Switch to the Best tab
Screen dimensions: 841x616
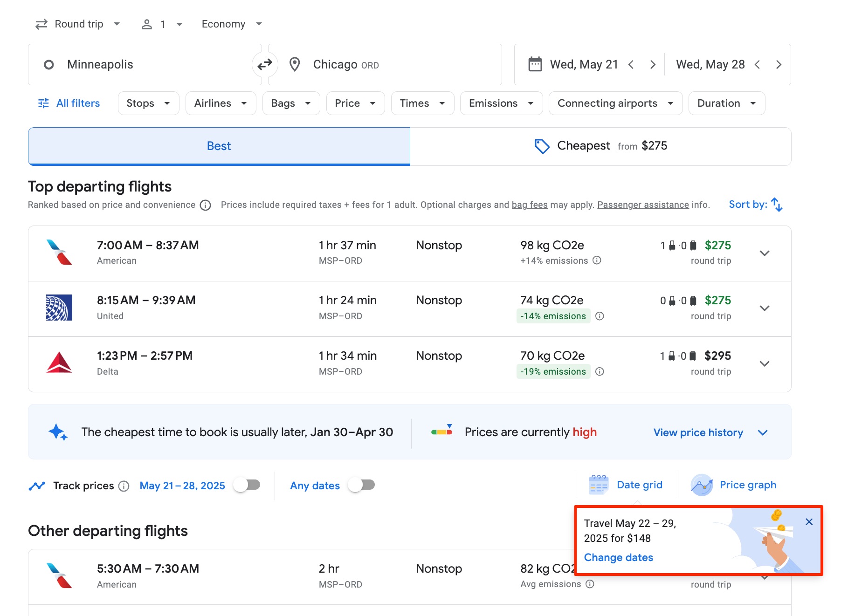click(x=219, y=145)
